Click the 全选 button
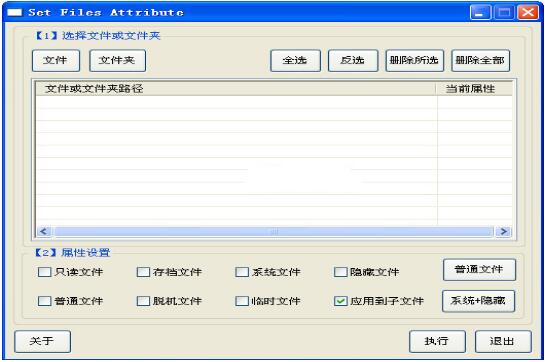This screenshot has height=362, width=545. [295, 61]
